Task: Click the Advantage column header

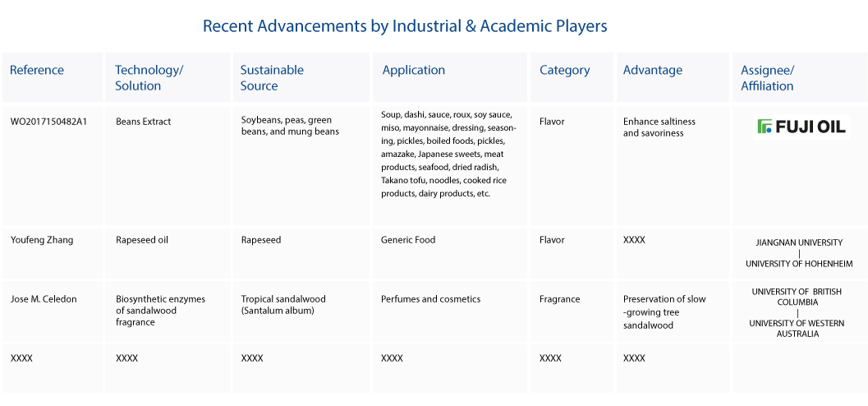Action: [x=653, y=70]
